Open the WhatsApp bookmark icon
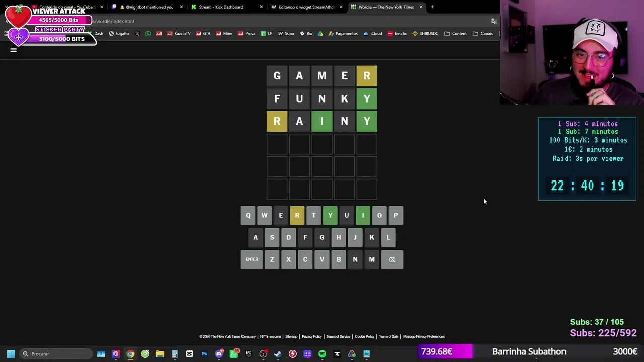This screenshot has width=644, height=362. pyautogui.click(x=148, y=34)
